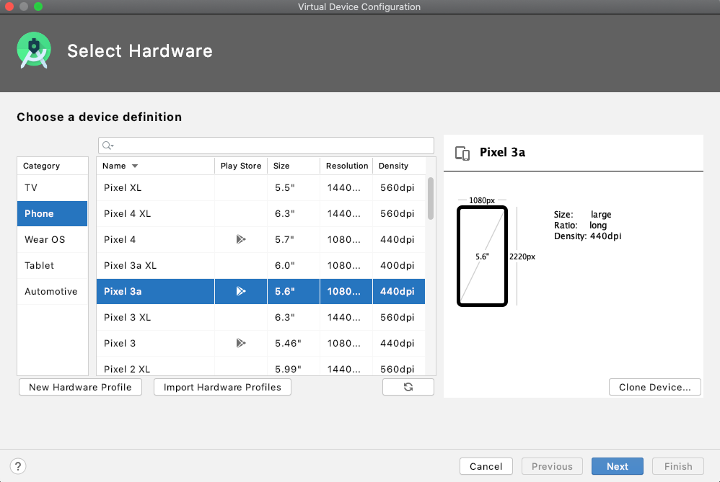This screenshot has width=720, height=482.
Task: Click the Play Store icon in Pixel 3 row
Action: pos(241,343)
